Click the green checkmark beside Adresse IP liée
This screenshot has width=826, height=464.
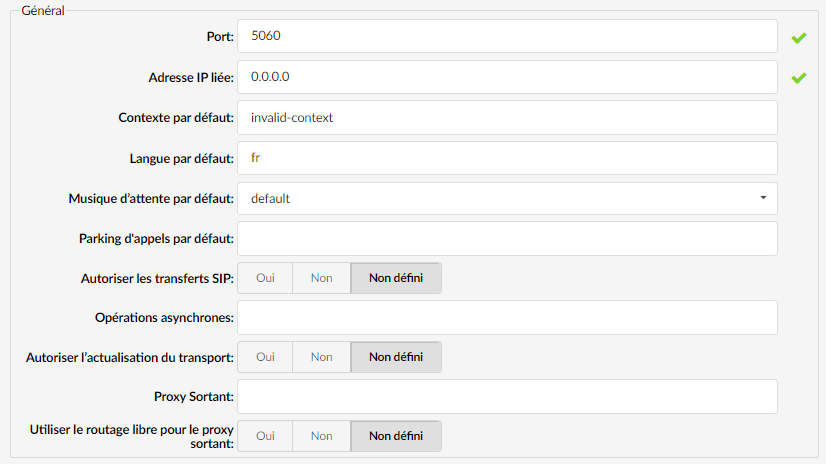(x=799, y=78)
